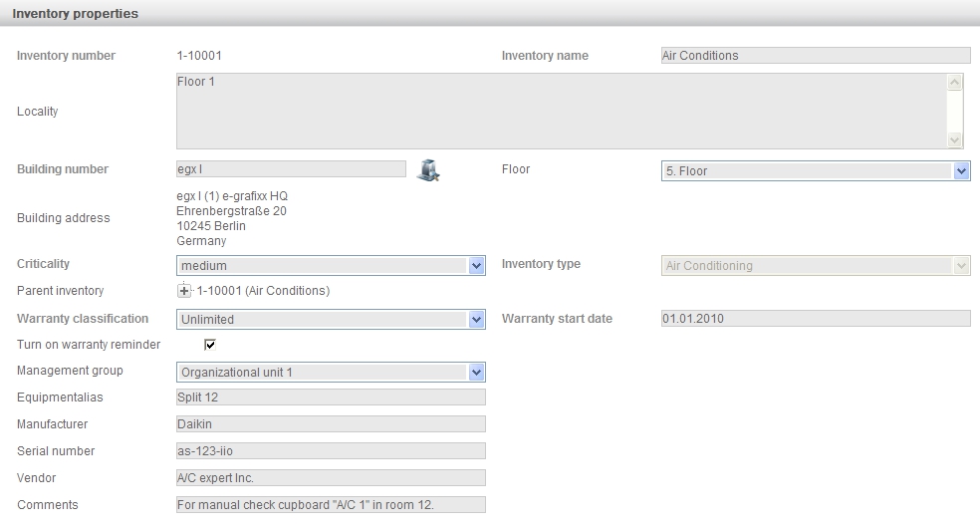Click the inventory number value 1-10001

tap(199, 55)
